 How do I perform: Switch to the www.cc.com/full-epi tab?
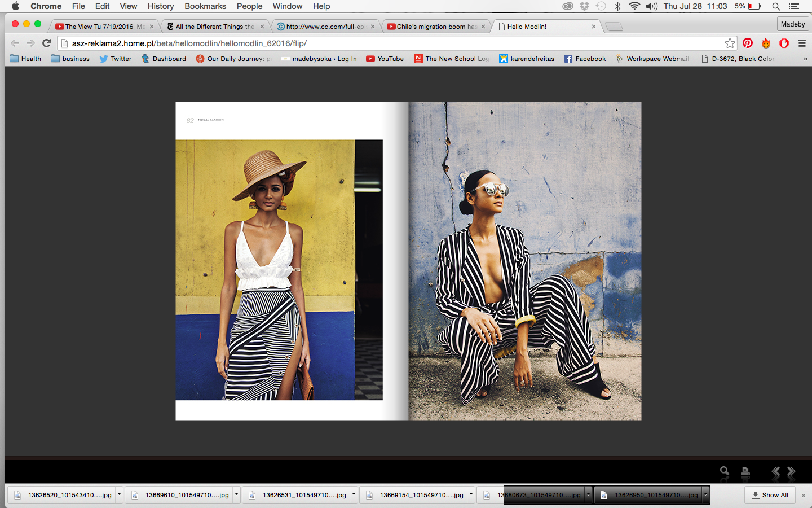coord(325,27)
